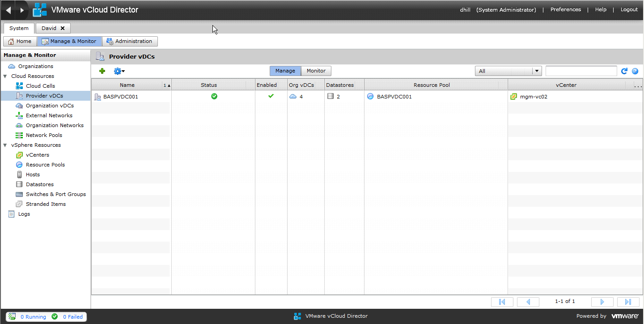Click the enabled checkmark for BASPVDC001
644x324 pixels.
pyautogui.click(x=271, y=96)
